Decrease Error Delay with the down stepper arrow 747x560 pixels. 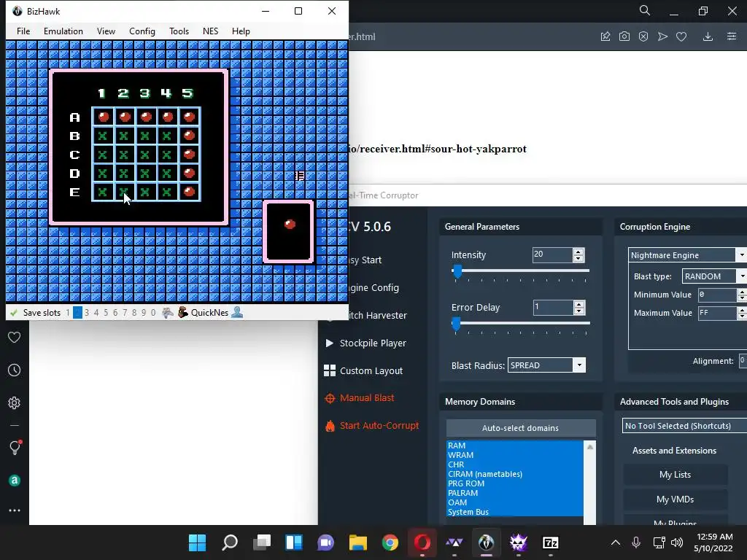(x=578, y=311)
